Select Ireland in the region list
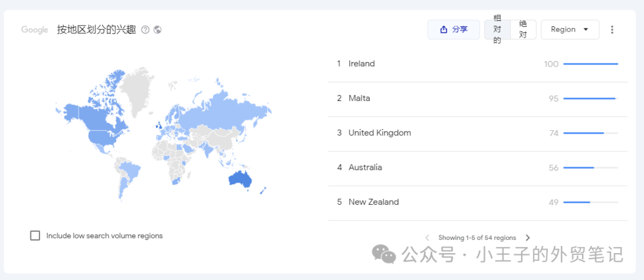The height and width of the screenshot is (280, 644). (362, 64)
